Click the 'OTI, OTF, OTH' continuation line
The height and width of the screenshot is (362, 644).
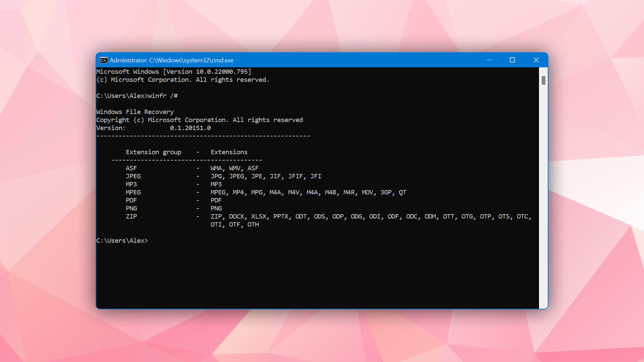coord(234,225)
